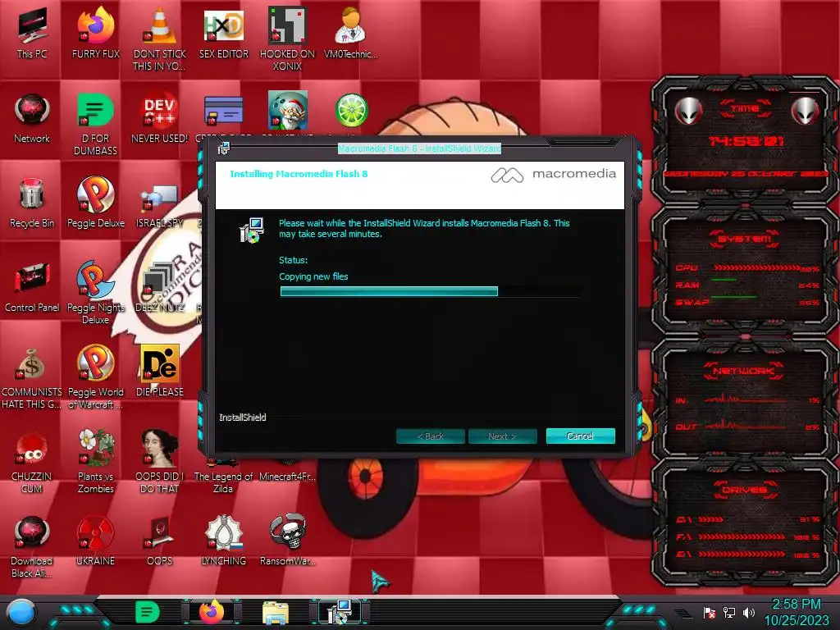
Task: Cancel the Macromedia Flash 8 installation
Action: point(580,436)
